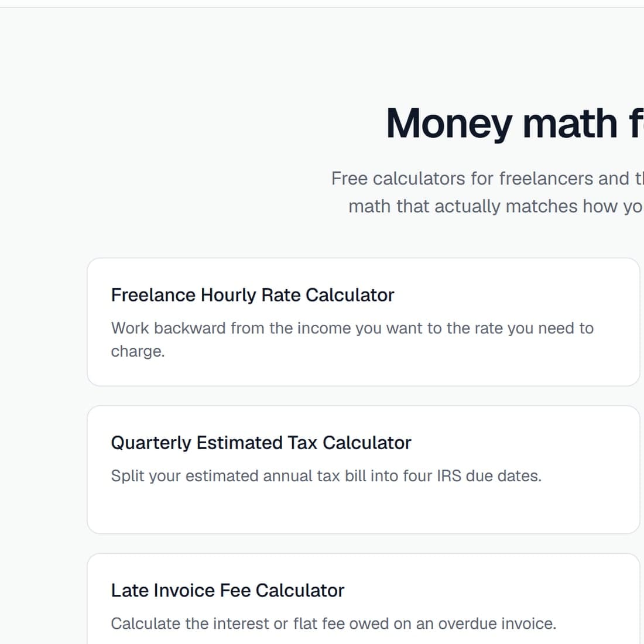Image resolution: width=644 pixels, height=644 pixels.
Task: Click the 'Money math' page heading
Action: pos(515,123)
